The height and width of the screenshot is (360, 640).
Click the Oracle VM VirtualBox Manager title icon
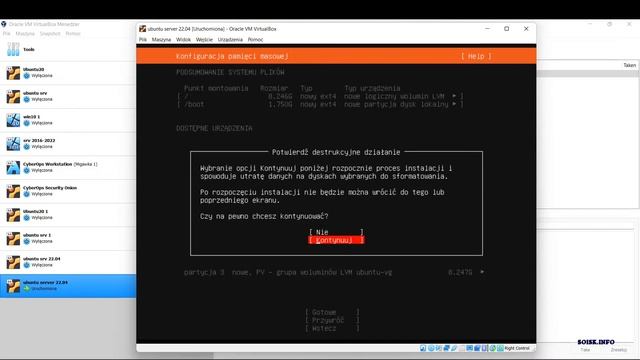click(x=4, y=24)
